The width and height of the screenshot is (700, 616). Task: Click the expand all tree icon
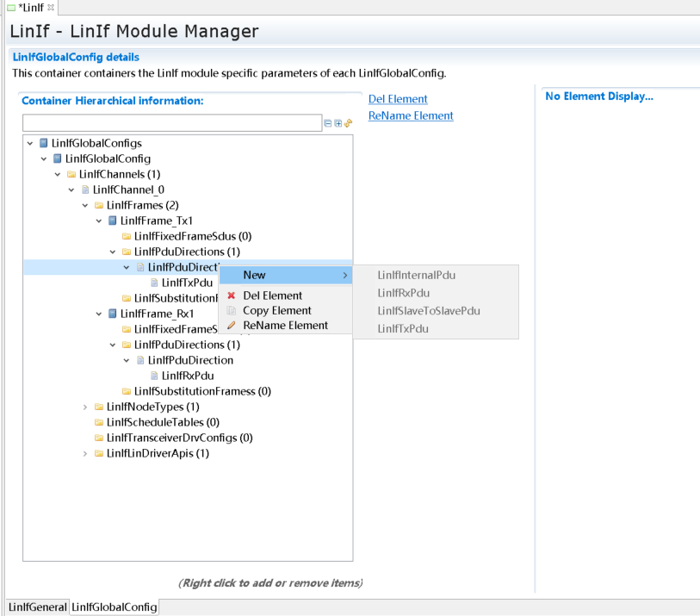tap(338, 124)
